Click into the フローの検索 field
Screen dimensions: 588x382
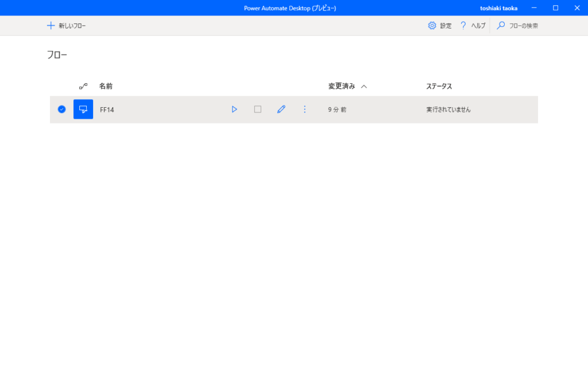524,26
